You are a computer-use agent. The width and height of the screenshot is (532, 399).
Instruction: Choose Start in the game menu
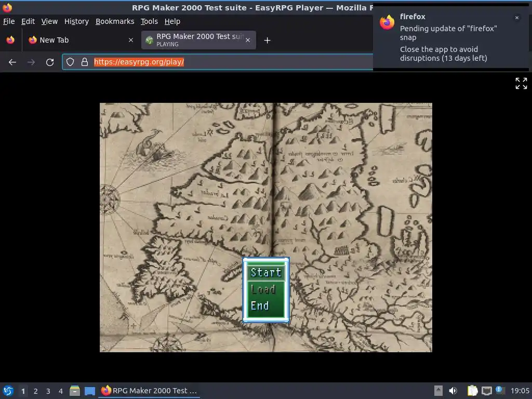(x=266, y=272)
